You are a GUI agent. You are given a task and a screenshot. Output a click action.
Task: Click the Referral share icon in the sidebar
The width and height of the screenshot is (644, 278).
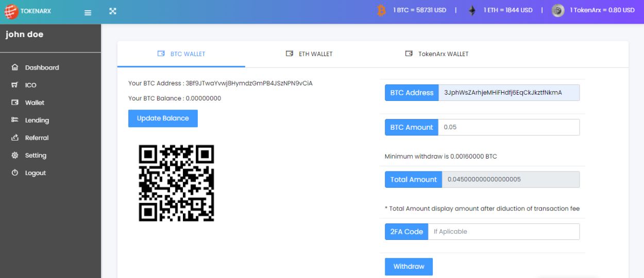click(15, 137)
